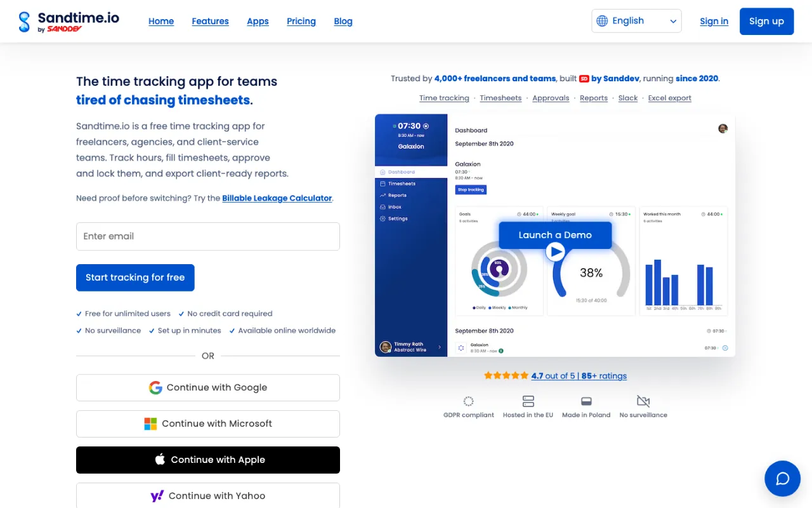
Task: Click the "Free for unlimited users" text
Action: coord(128,314)
